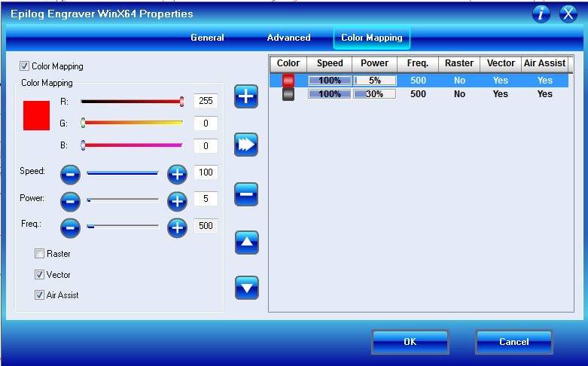Click the G value input field

tap(206, 124)
